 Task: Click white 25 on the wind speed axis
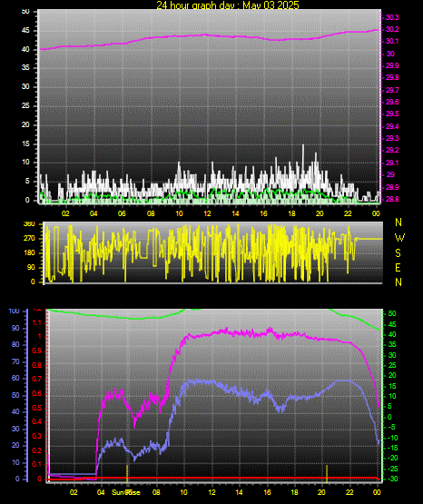[25, 105]
